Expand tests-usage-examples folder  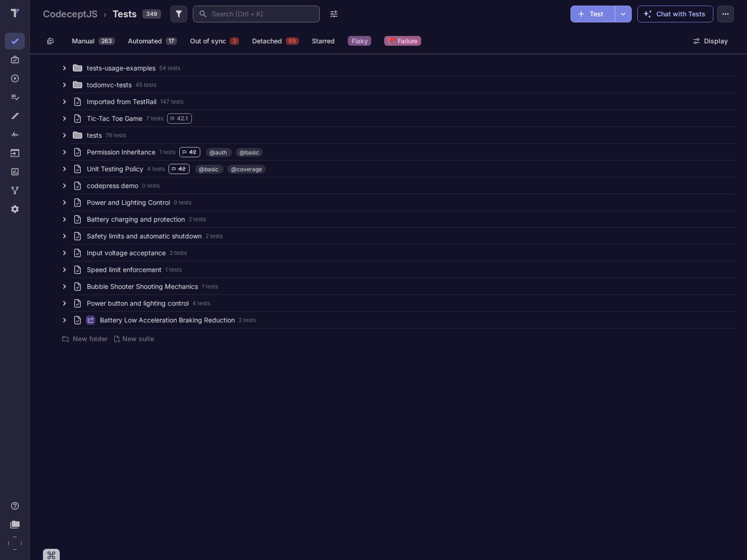pos(64,68)
